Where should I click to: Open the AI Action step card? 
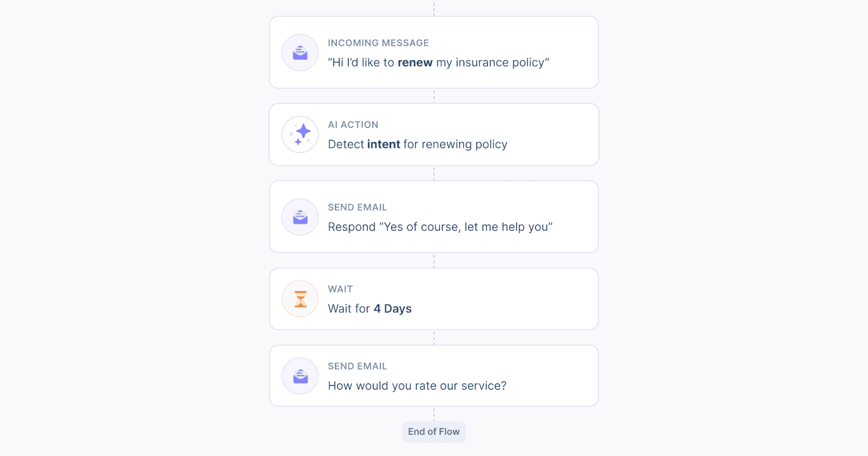tap(434, 135)
